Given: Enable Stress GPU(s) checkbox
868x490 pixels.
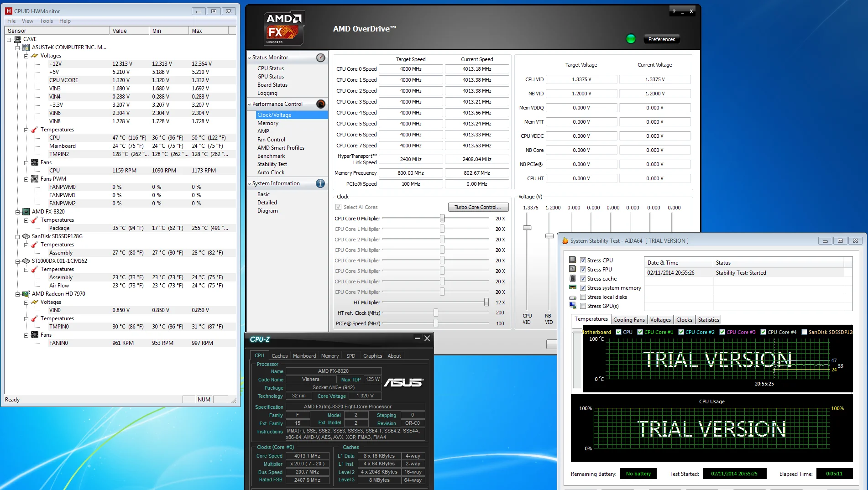Looking at the screenshot, I should click(x=583, y=306).
